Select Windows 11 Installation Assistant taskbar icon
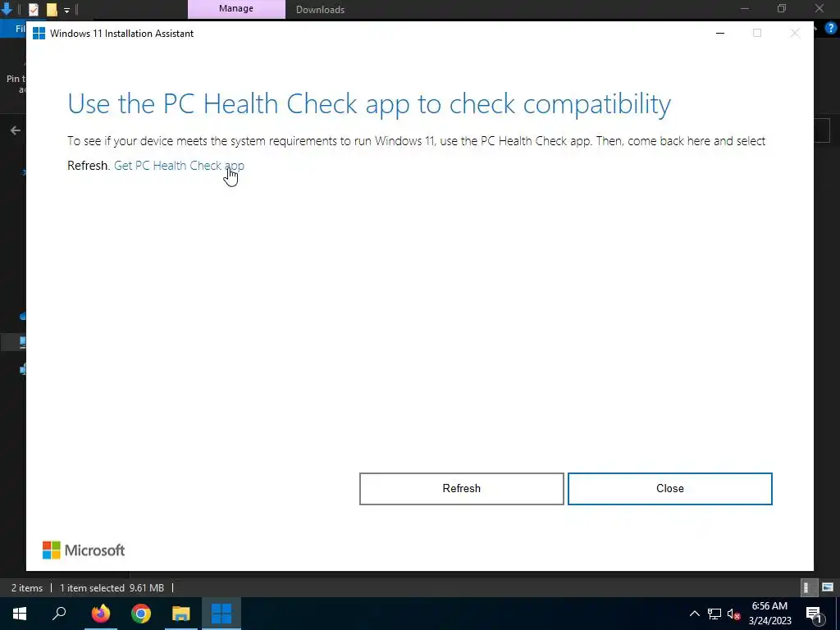840x630 pixels. [221, 614]
